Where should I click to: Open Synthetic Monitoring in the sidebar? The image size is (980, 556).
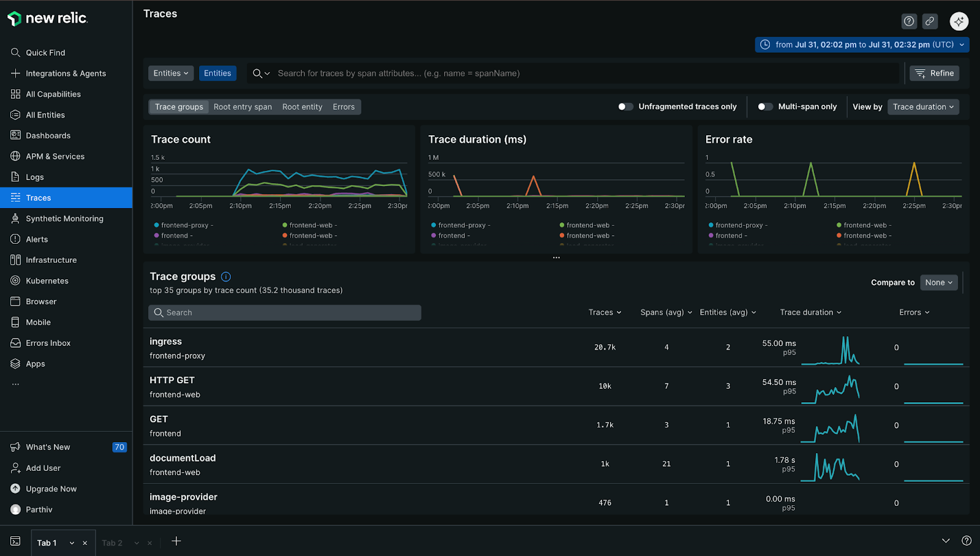64,219
